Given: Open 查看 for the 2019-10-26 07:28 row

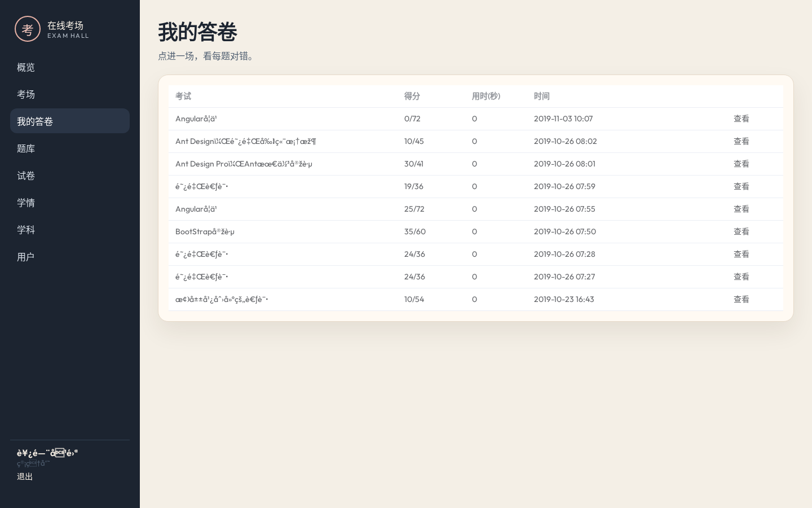Looking at the screenshot, I should click(x=741, y=254).
